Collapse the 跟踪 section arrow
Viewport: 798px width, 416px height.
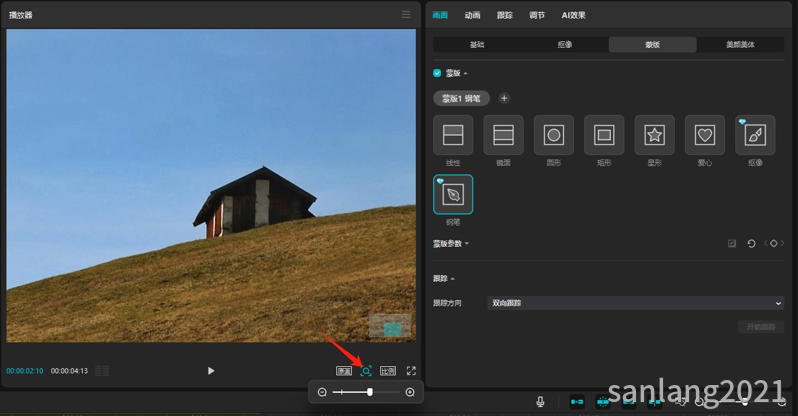[452, 279]
